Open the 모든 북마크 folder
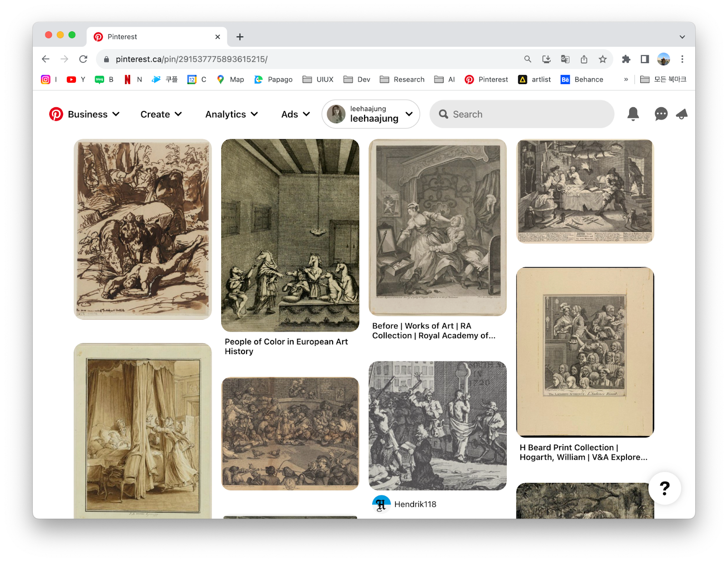Viewport: 728px width, 562px height. click(663, 80)
